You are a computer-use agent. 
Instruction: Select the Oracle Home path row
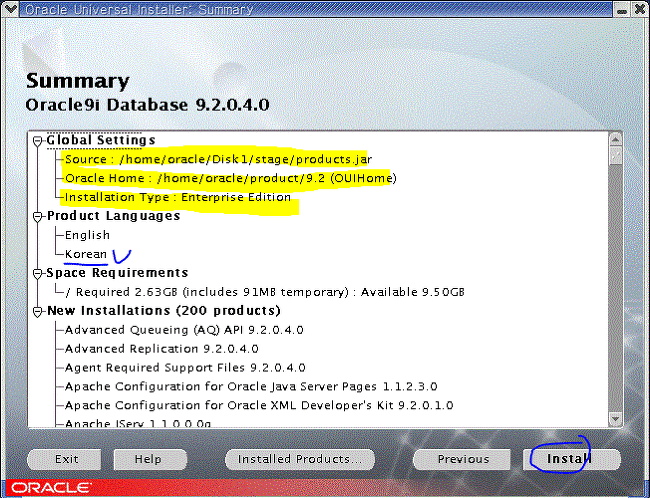pyautogui.click(x=231, y=178)
